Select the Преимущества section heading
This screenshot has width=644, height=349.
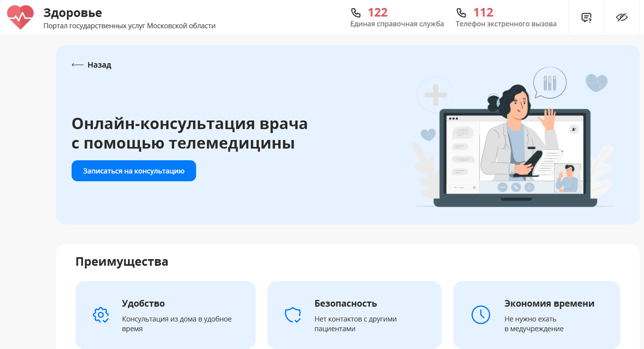click(122, 261)
